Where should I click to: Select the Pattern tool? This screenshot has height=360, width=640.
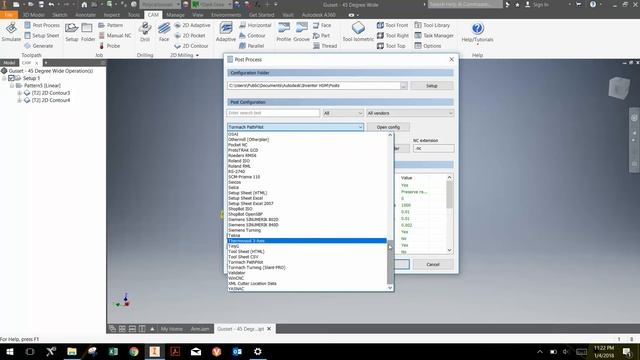point(111,25)
